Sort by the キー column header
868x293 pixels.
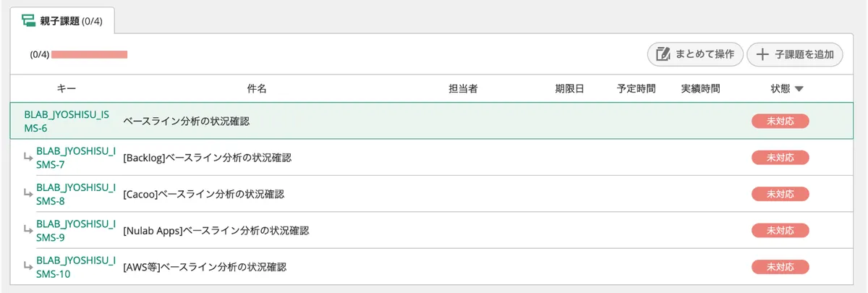click(67, 89)
